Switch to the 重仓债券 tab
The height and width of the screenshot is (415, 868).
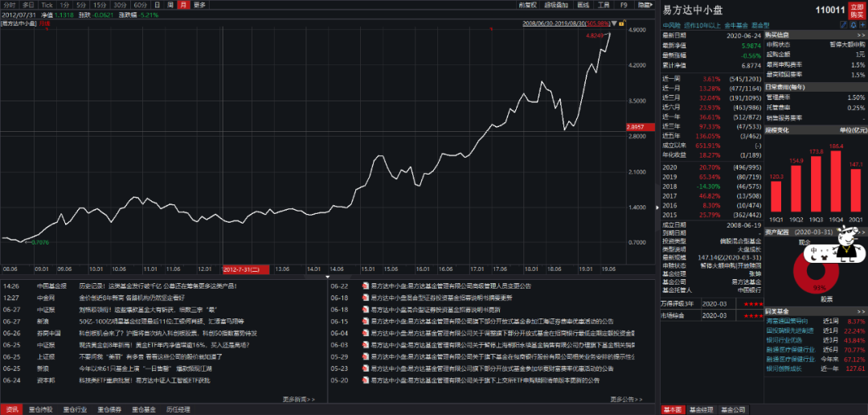109,410
